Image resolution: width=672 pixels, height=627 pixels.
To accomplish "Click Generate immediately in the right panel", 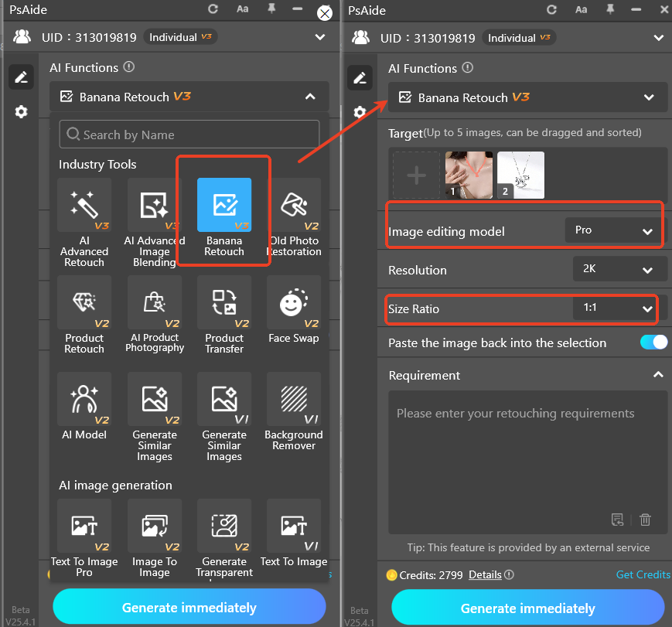I will tap(527, 608).
